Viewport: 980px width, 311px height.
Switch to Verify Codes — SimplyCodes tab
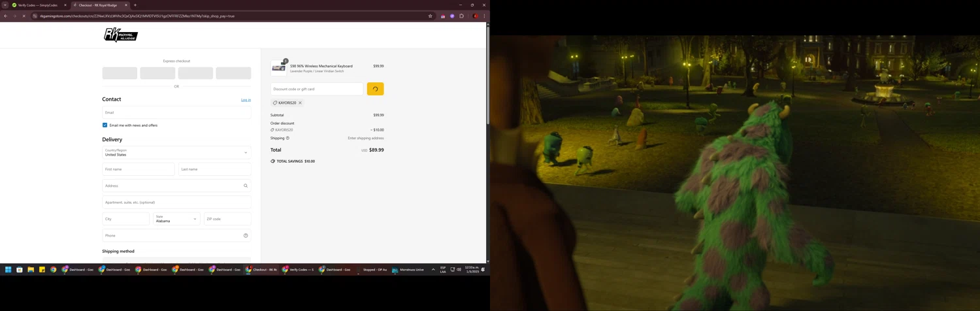38,5
